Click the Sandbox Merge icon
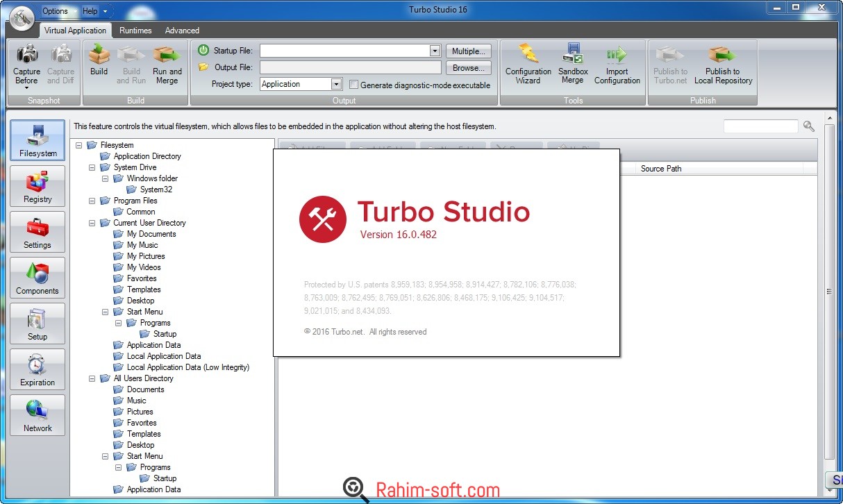The image size is (843, 504). [573, 53]
